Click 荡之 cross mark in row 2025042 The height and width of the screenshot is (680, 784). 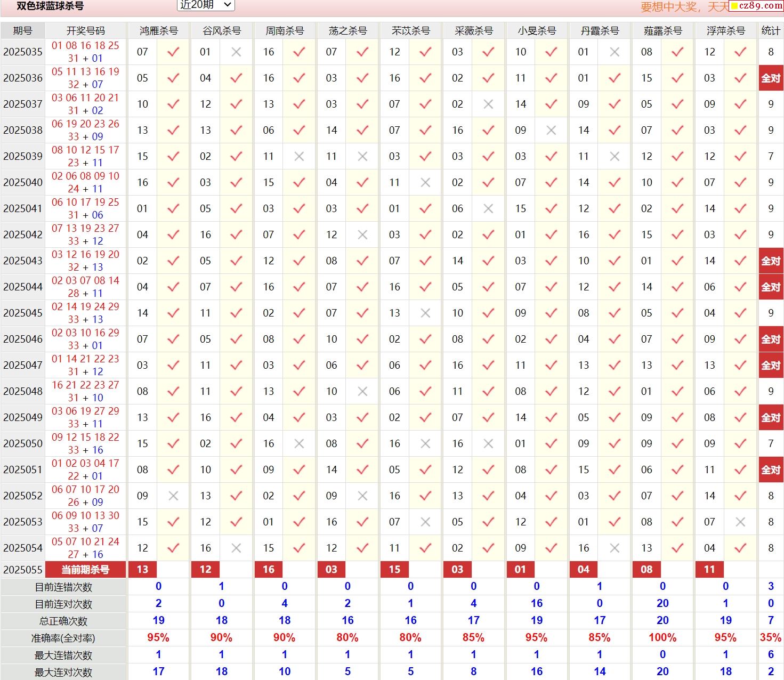362,235
